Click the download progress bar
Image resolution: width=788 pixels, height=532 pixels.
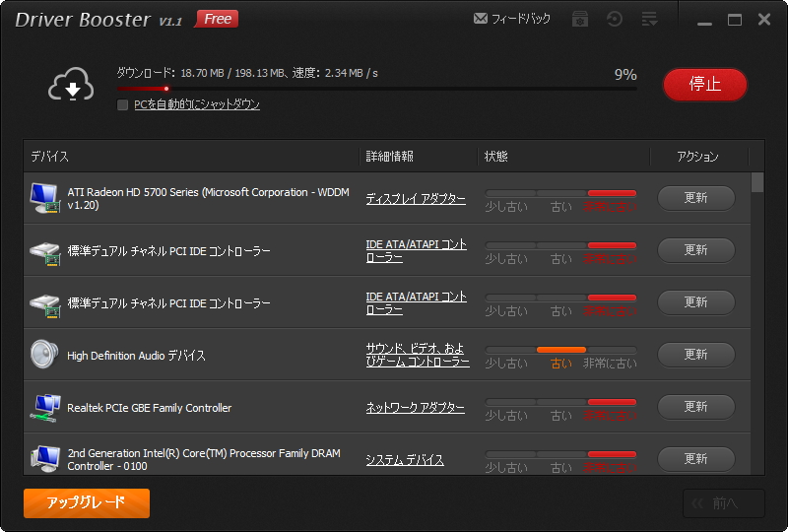pos(377,89)
